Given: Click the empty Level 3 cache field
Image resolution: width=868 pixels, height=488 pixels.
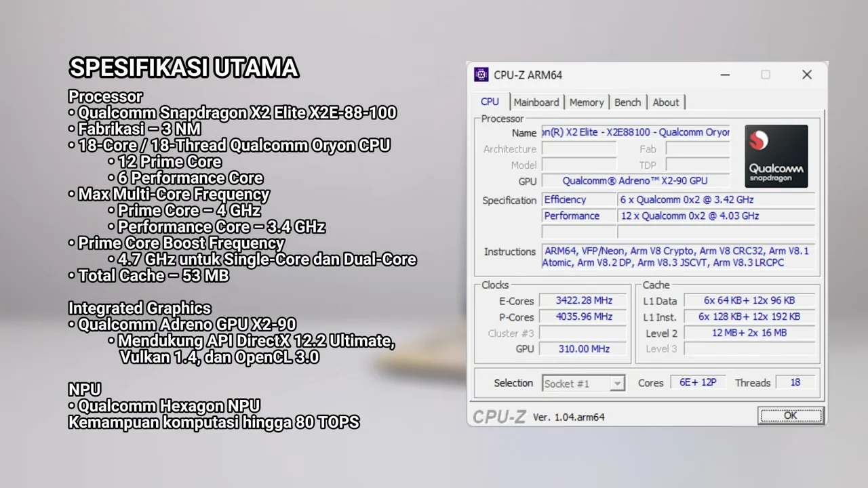Looking at the screenshot, I should (749, 349).
